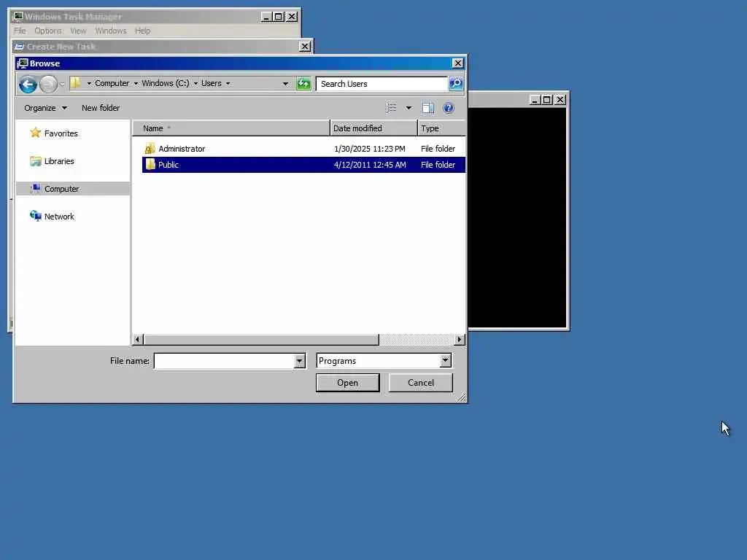
Task: Open the Windows menu in Task Manager
Action: (x=111, y=31)
